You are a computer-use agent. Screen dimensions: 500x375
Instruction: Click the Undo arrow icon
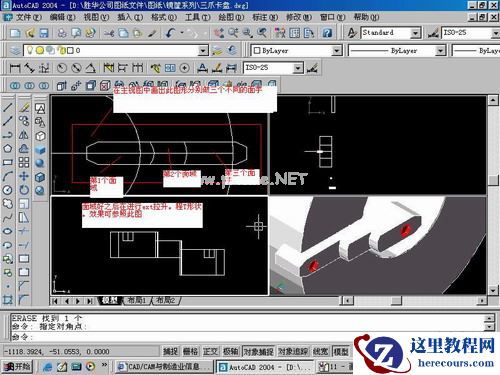click(x=171, y=33)
